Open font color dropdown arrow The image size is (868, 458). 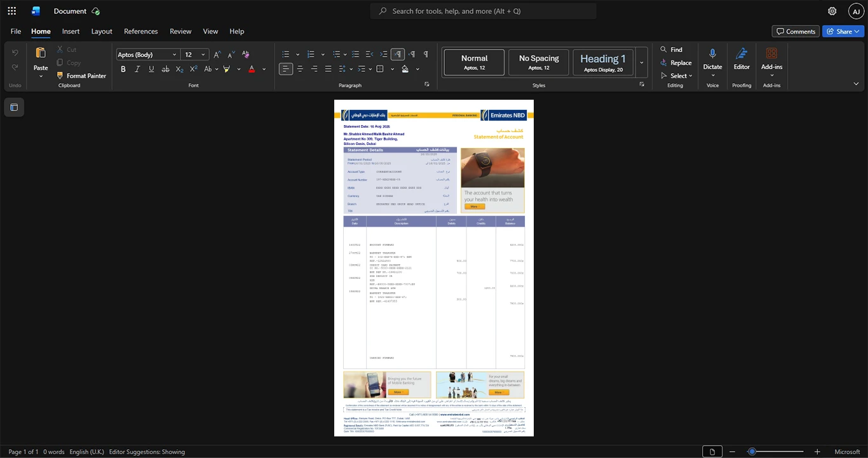(x=264, y=69)
